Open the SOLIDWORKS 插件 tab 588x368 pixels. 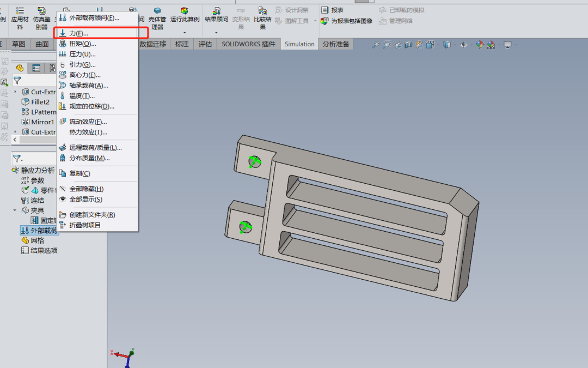point(248,44)
